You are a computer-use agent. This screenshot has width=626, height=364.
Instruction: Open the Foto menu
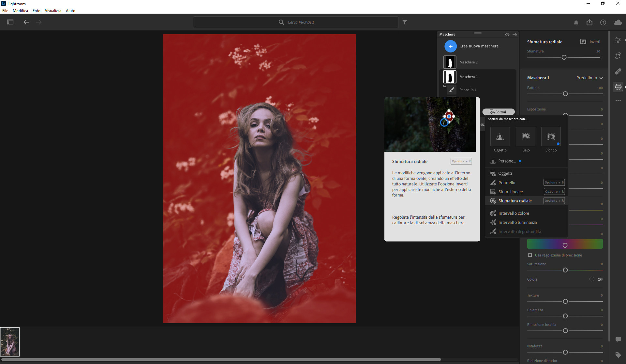(36, 11)
